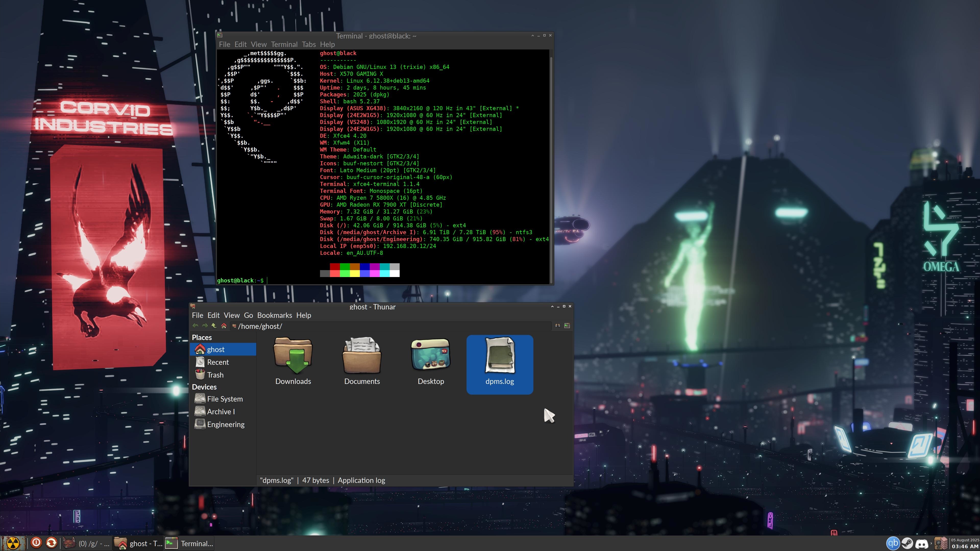Image resolution: width=980 pixels, height=551 pixels.
Task: Open Engineering under Devices
Action: pyautogui.click(x=223, y=424)
